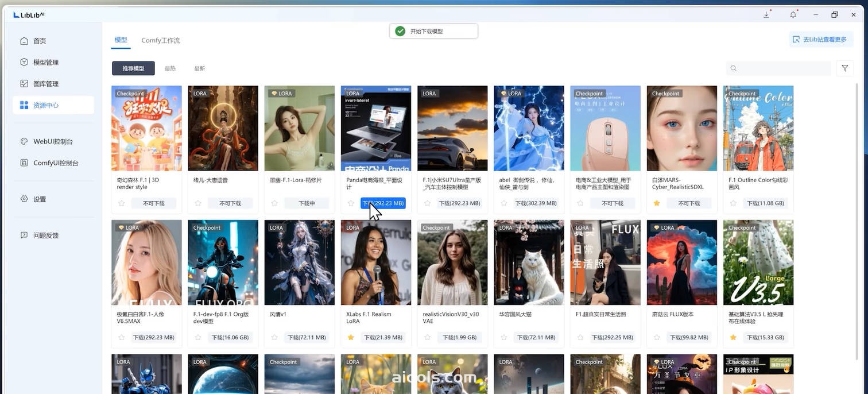Star the F1.超真实日常生活照 model
Viewport: 868px width, 394px height.
point(580,338)
